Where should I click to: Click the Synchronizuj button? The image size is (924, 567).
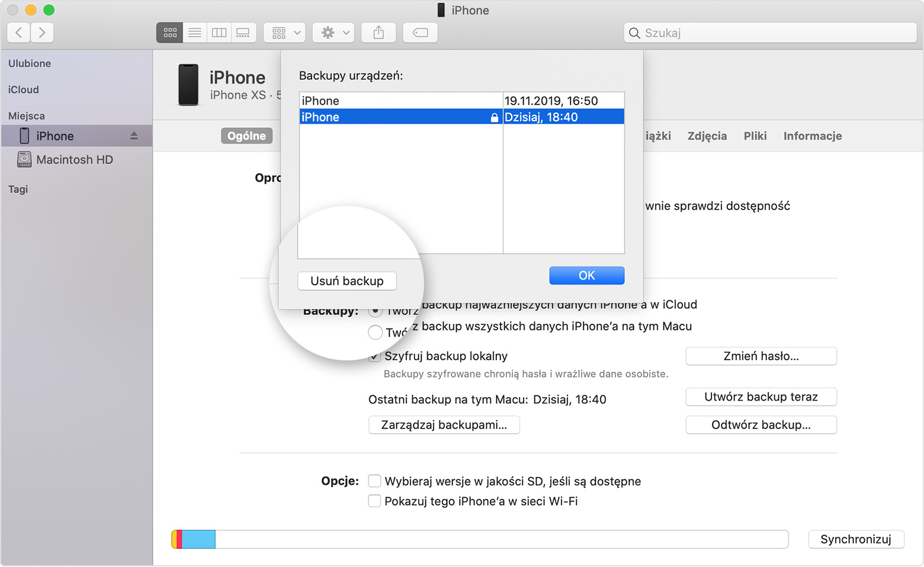click(x=856, y=539)
